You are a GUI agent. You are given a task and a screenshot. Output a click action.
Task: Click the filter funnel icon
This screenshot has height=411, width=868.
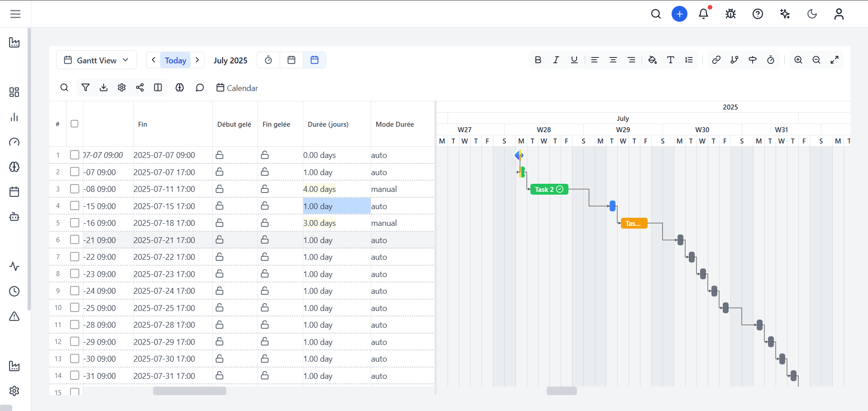[86, 87]
